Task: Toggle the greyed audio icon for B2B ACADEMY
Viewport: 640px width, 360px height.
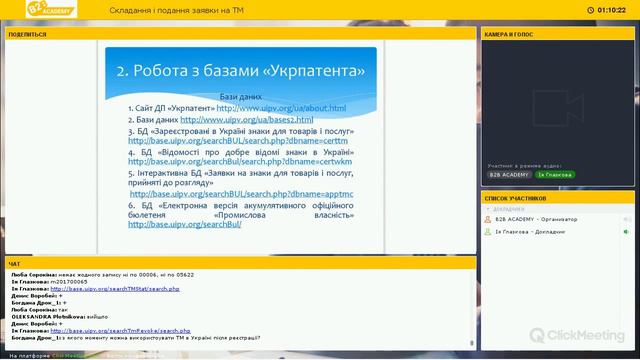Action: (627, 220)
